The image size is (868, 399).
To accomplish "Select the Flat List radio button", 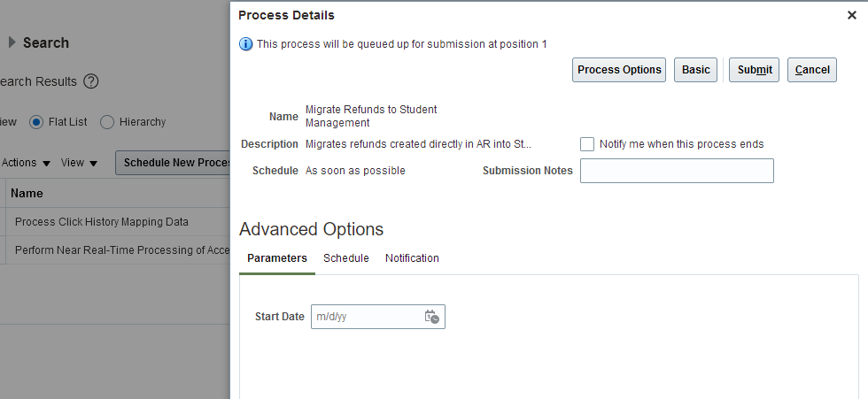I will [x=36, y=122].
